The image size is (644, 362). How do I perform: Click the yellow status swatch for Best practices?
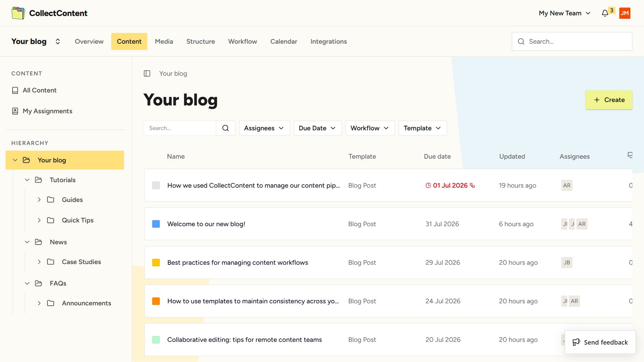coord(156,262)
